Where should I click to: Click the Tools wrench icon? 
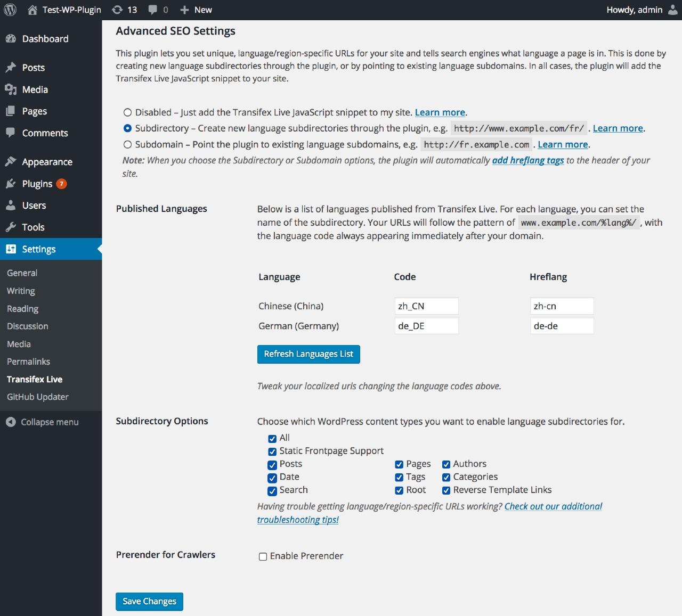pos(11,227)
